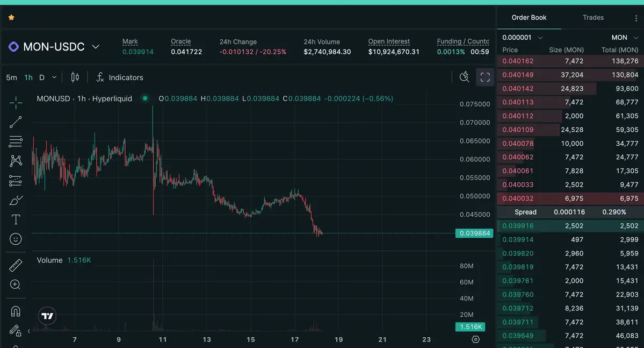Select the trend line drawing tool
This screenshot has width=644, height=348.
16,122
